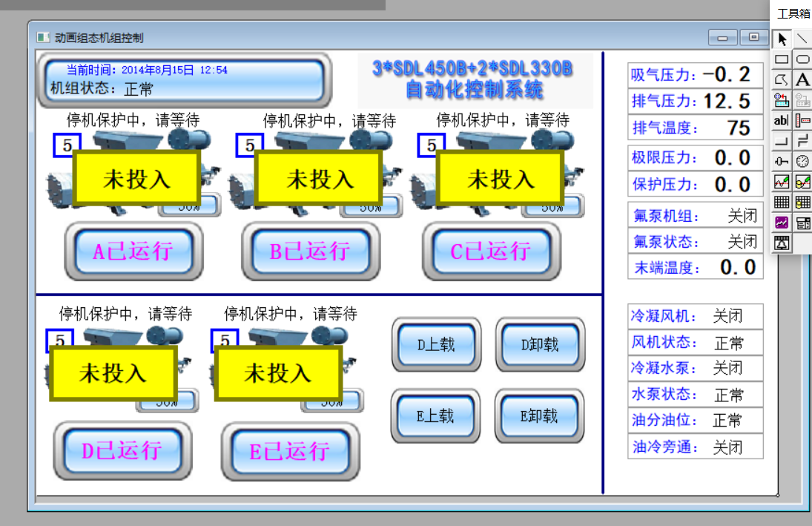Image resolution: width=812 pixels, height=526 pixels.
Task: Select the plain grid table tool
Action: tap(782, 202)
